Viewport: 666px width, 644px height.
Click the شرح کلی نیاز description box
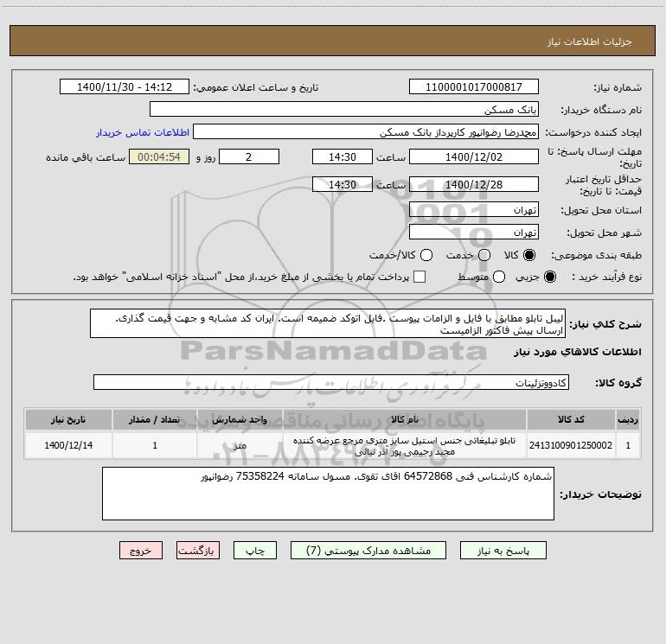tap(328, 323)
